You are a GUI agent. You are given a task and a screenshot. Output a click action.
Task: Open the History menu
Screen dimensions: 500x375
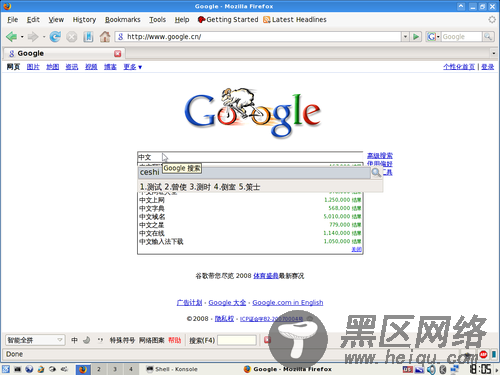pos(84,20)
